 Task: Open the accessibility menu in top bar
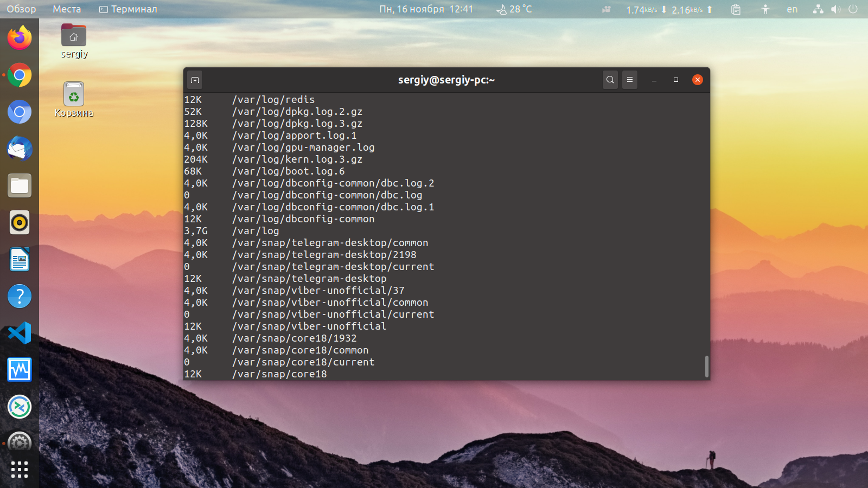765,9
